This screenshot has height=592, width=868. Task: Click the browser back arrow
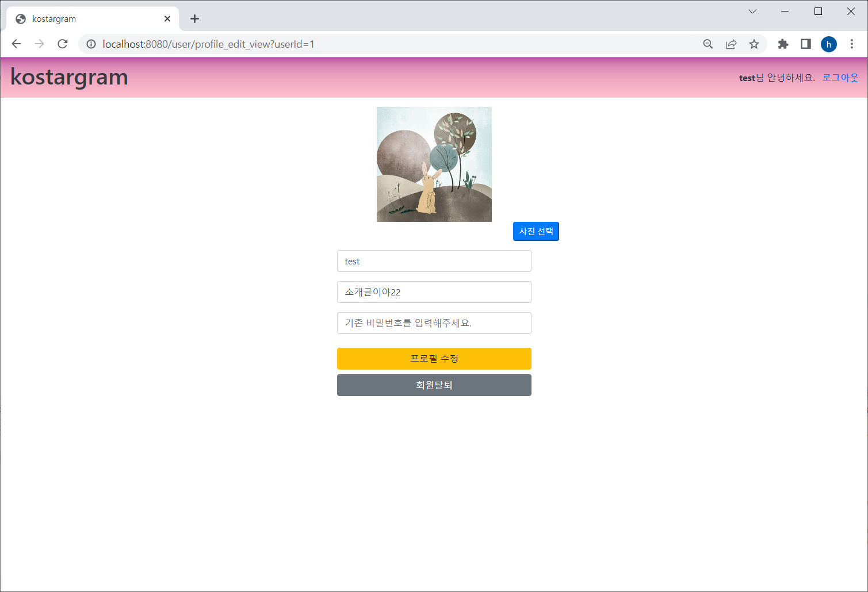[x=16, y=44]
